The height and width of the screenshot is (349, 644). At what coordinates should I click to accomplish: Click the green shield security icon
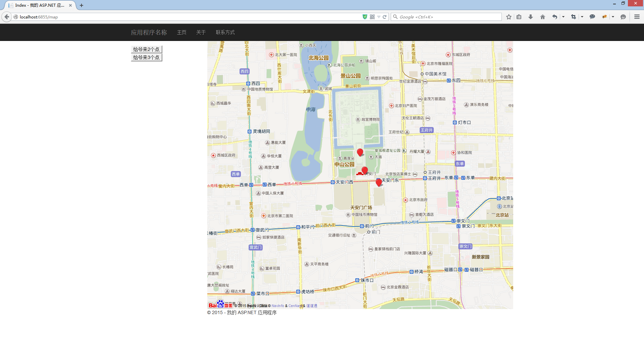pyautogui.click(x=365, y=17)
